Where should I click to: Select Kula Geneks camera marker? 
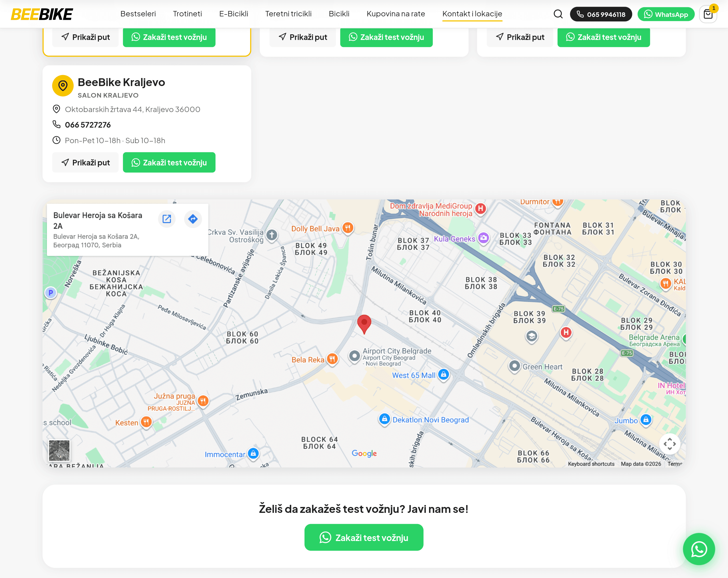click(x=483, y=239)
